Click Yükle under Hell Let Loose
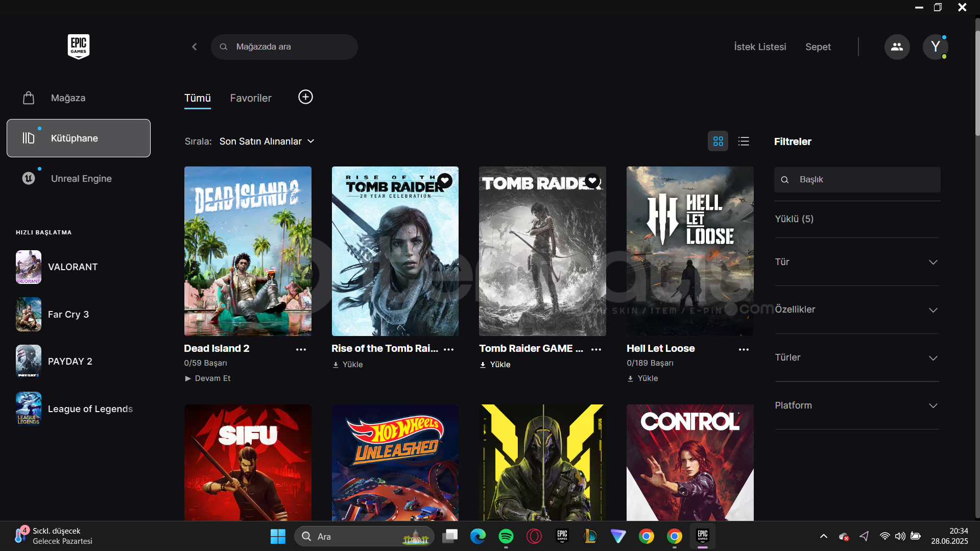The height and width of the screenshot is (551, 980). [x=642, y=378]
